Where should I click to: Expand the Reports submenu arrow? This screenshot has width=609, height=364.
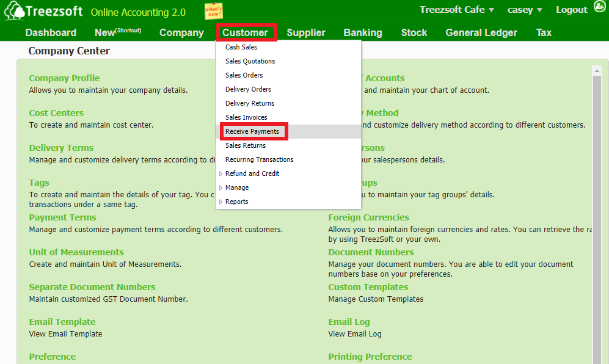coord(221,202)
